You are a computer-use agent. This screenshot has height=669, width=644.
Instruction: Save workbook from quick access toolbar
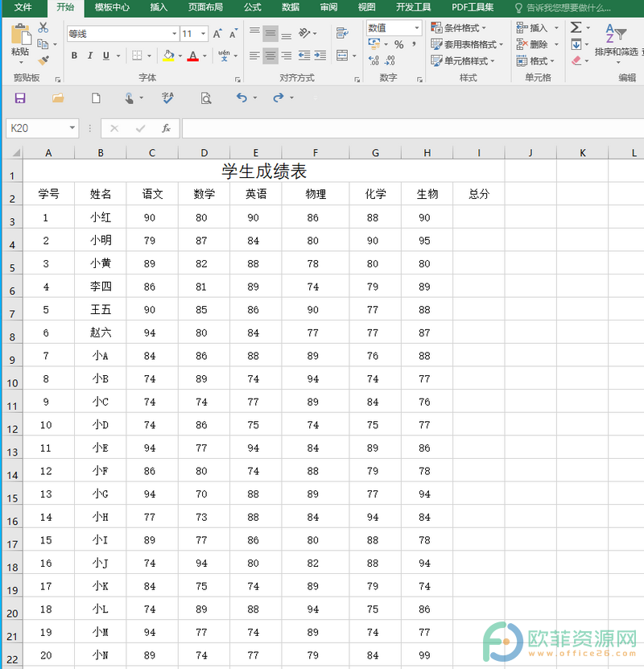pyautogui.click(x=20, y=98)
